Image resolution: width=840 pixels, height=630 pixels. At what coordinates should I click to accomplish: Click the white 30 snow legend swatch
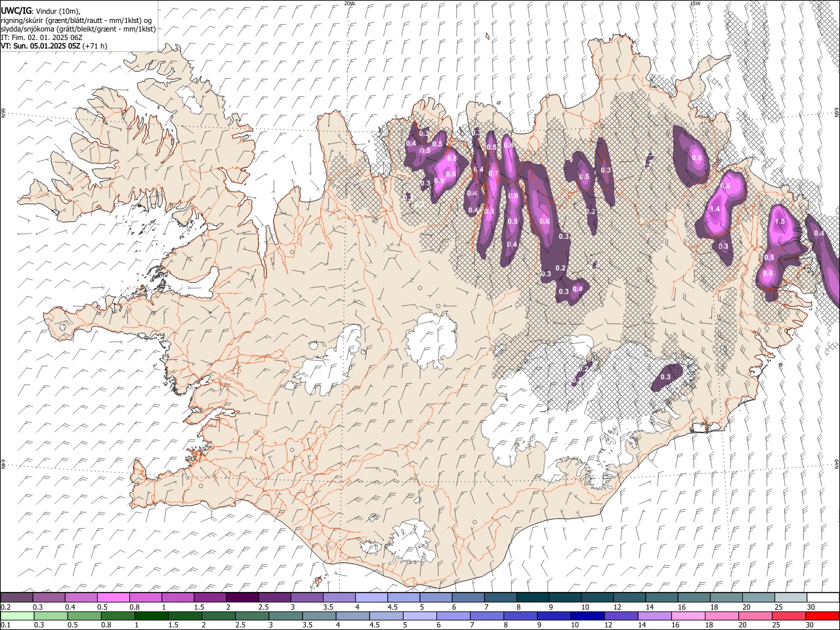click(822, 597)
